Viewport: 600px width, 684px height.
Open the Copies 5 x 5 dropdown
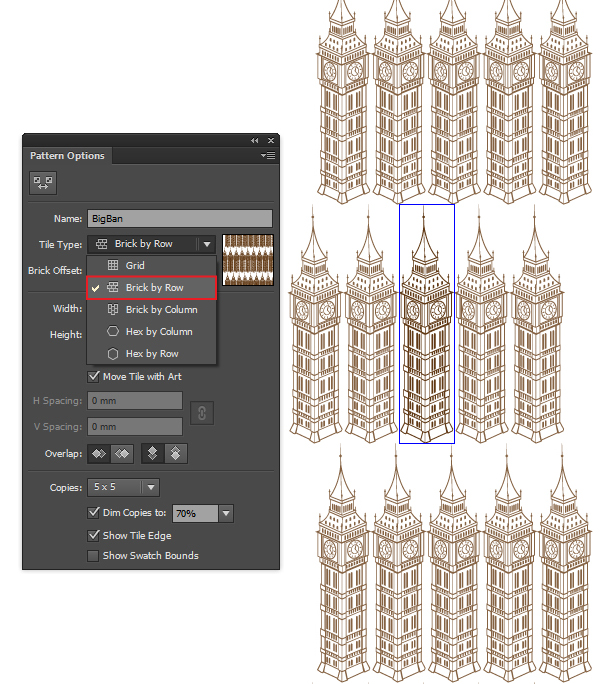click(x=123, y=487)
